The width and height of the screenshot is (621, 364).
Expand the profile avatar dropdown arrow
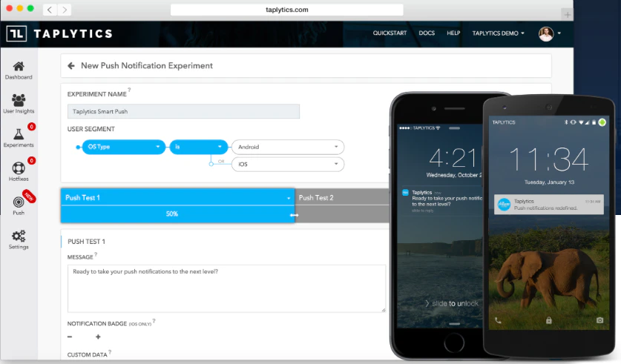[559, 33]
